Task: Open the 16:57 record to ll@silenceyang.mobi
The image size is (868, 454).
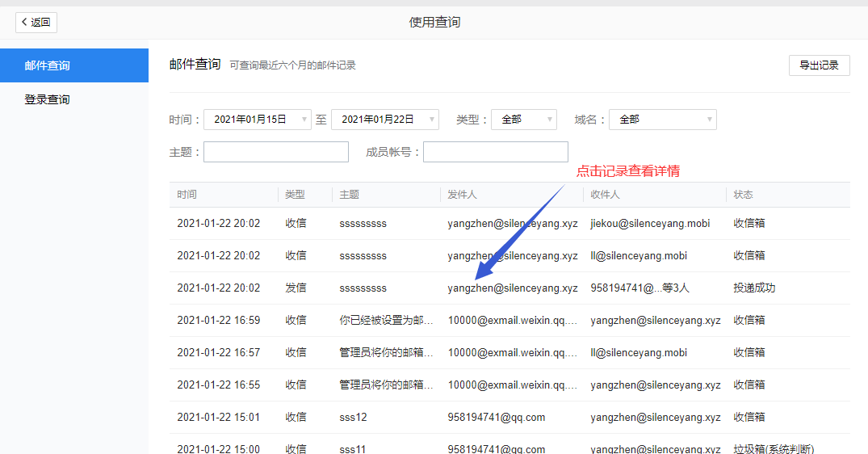Action: (x=509, y=353)
